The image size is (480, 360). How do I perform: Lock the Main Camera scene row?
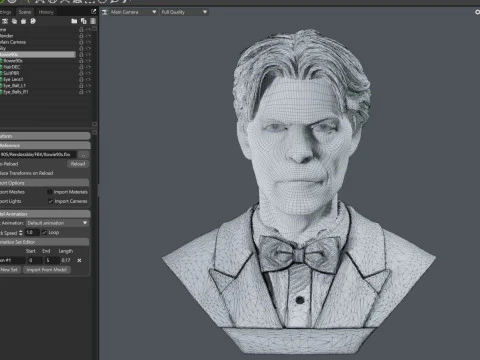[81, 42]
